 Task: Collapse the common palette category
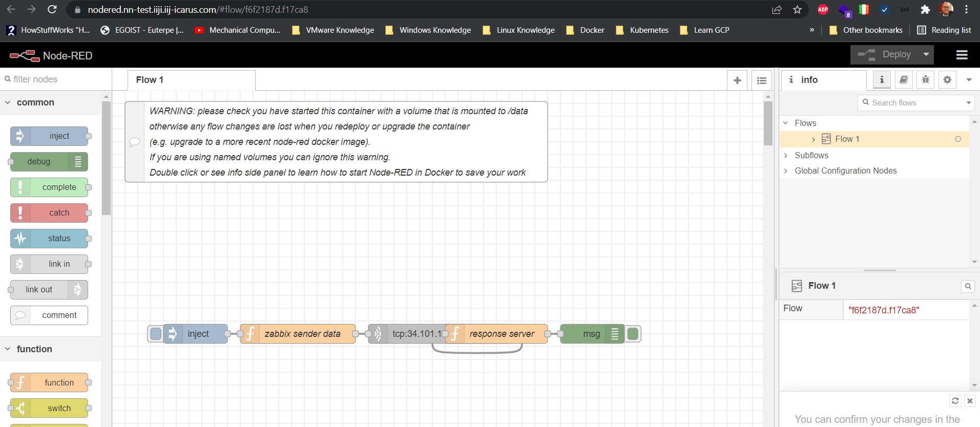(x=8, y=102)
